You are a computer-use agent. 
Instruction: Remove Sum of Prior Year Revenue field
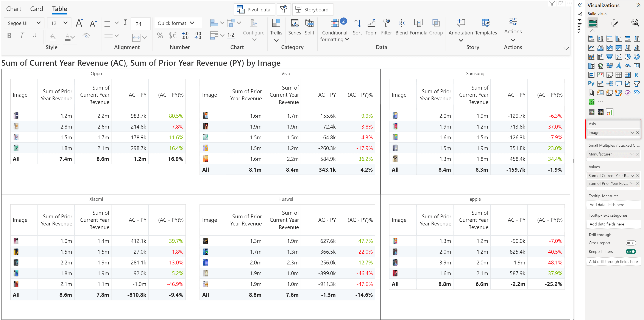[x=638, y=183]
